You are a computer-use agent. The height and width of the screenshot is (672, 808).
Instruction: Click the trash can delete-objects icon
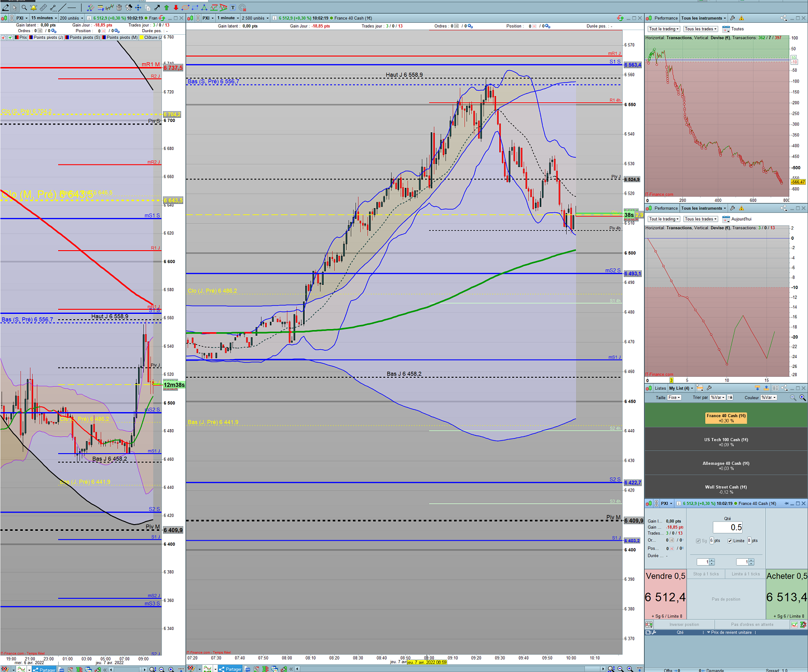[119, 8]
